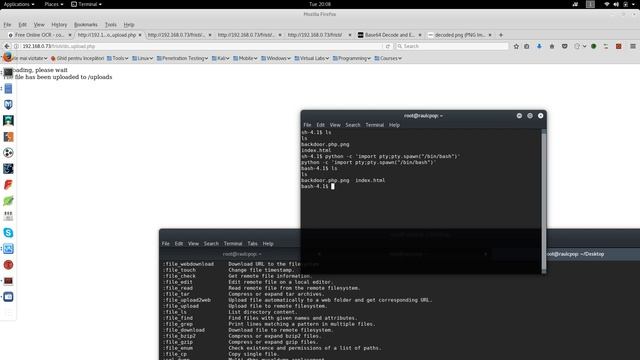
Task: Go back using Firefox back arrow
Action: 7,46
